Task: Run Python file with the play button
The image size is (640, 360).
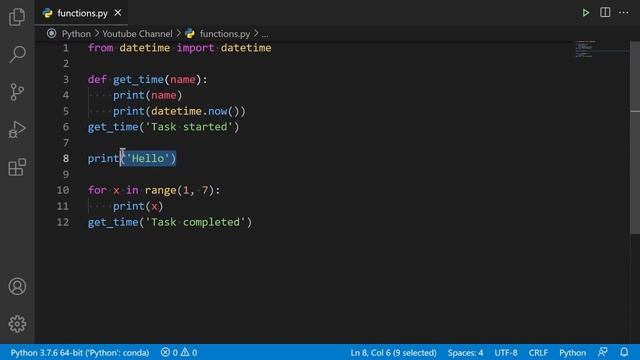Action: click(586, 13)
